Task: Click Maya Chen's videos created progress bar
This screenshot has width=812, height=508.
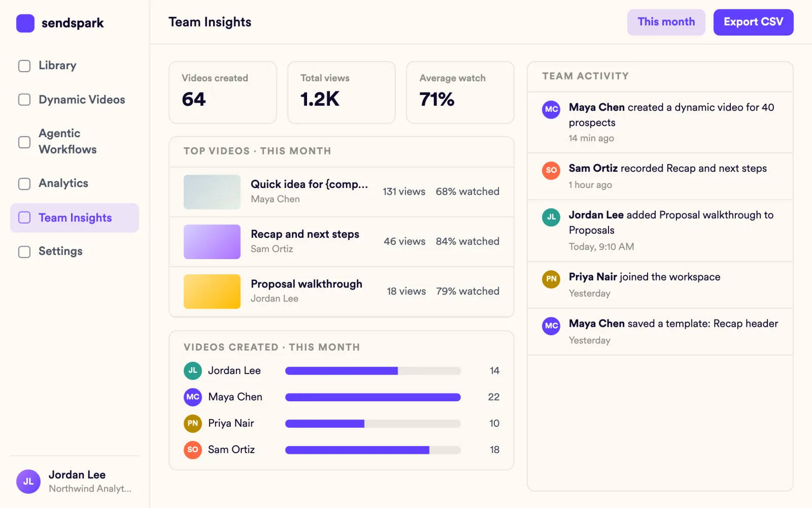Action: click(373, 397)
